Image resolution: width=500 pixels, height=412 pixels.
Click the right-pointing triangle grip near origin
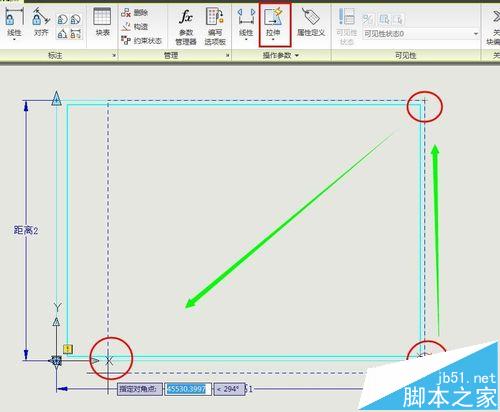tap(95, 360)
